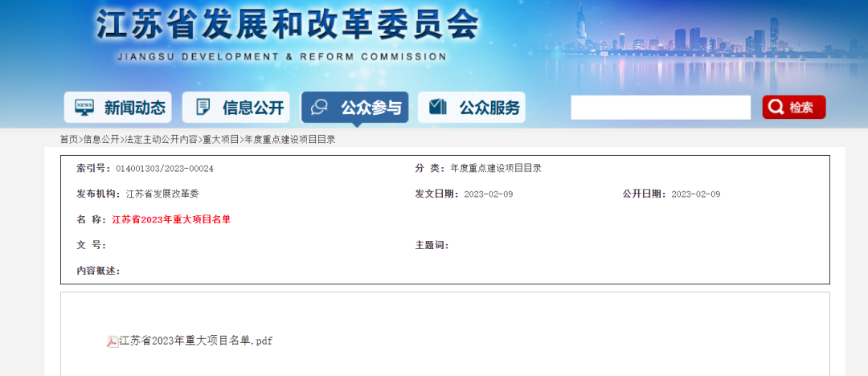Go to the 公众服务 tab
The height and width of the screenshot is (376, 868).
pyautogui.click(x=489, y=107)
